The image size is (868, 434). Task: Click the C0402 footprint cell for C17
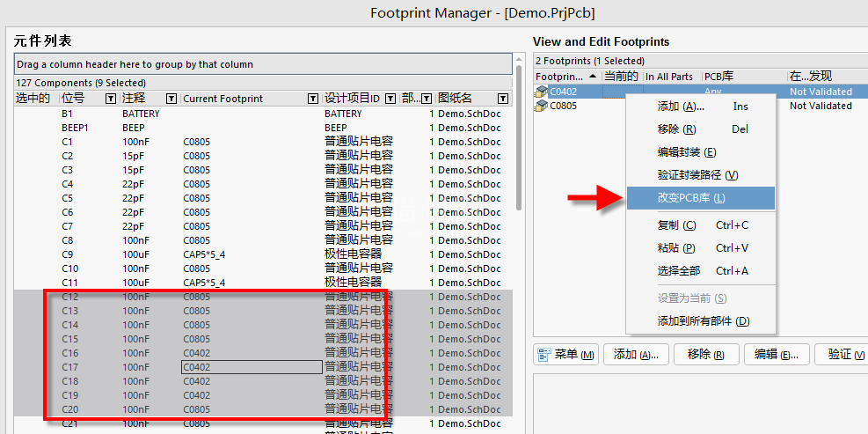251,367
